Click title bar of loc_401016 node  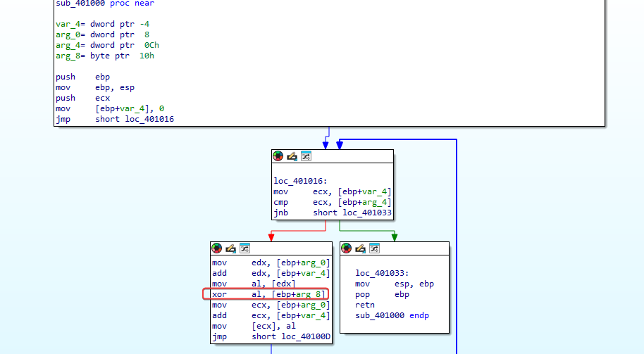(333, 156)
